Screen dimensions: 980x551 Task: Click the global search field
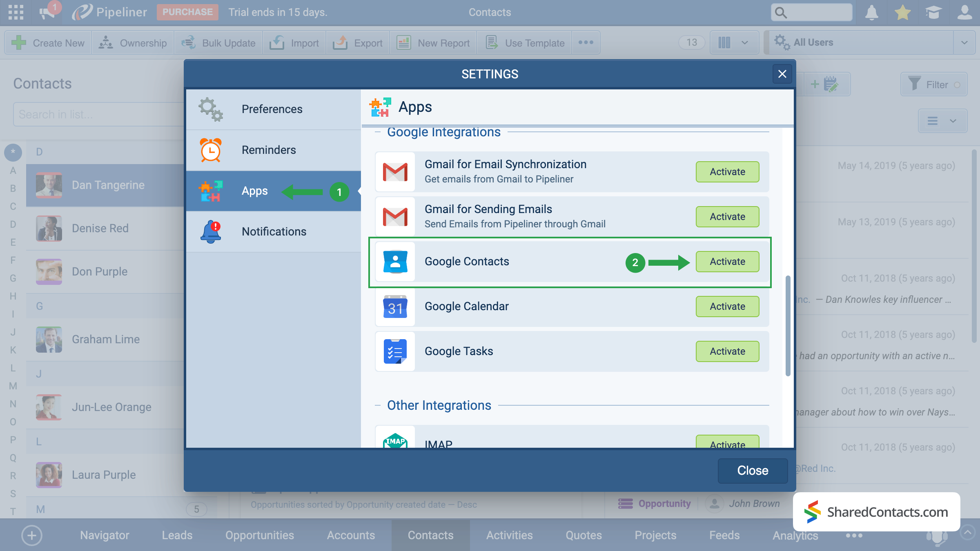coord(811,12)
